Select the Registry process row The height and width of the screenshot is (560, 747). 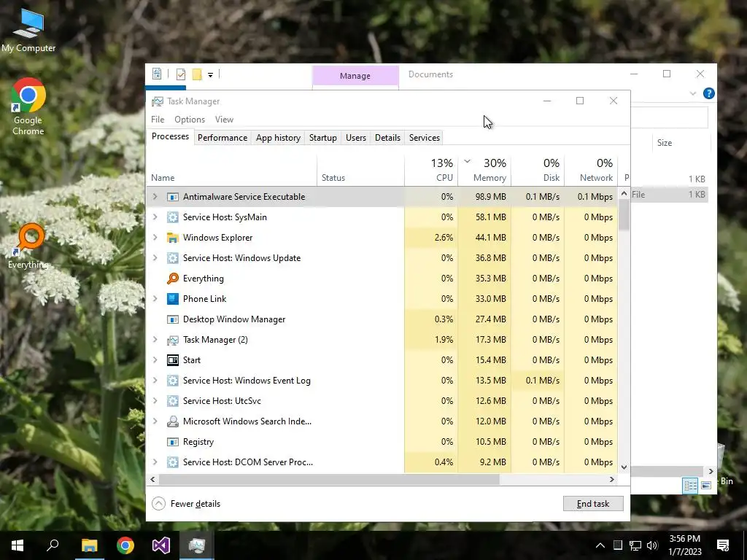point(382,441)
